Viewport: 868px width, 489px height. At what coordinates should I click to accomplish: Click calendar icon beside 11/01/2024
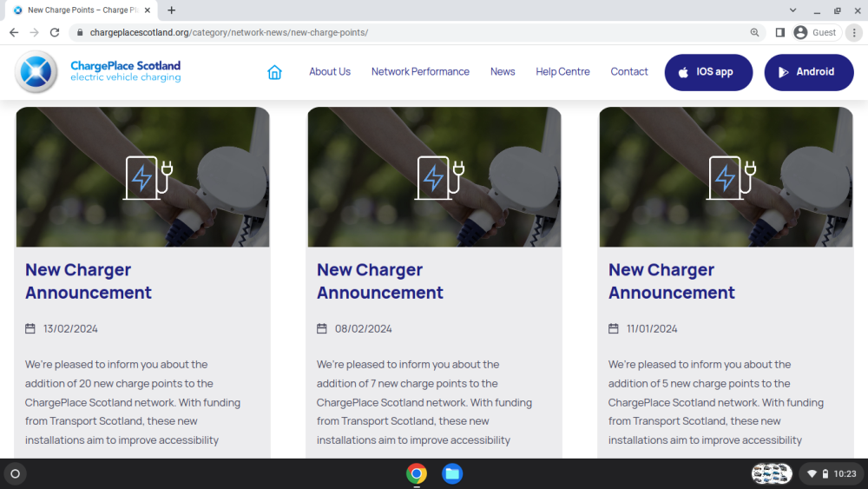click(x=614, y=329)
